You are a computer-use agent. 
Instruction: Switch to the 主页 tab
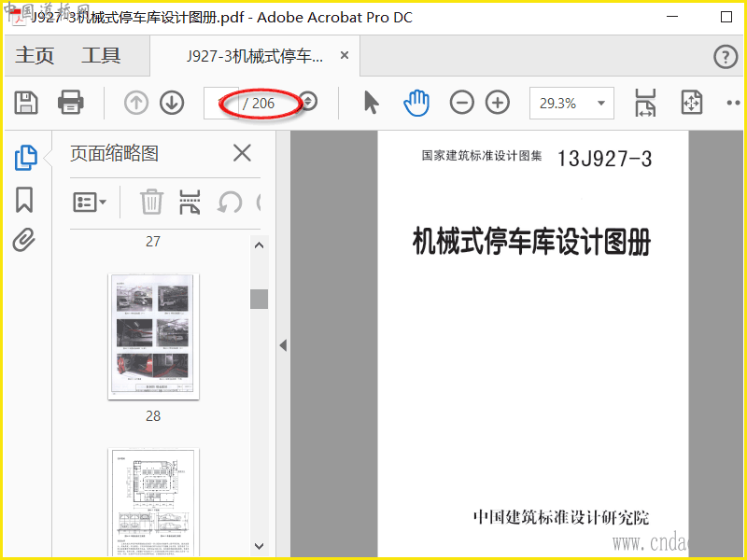pyautogui.click(x=35, y=56)
